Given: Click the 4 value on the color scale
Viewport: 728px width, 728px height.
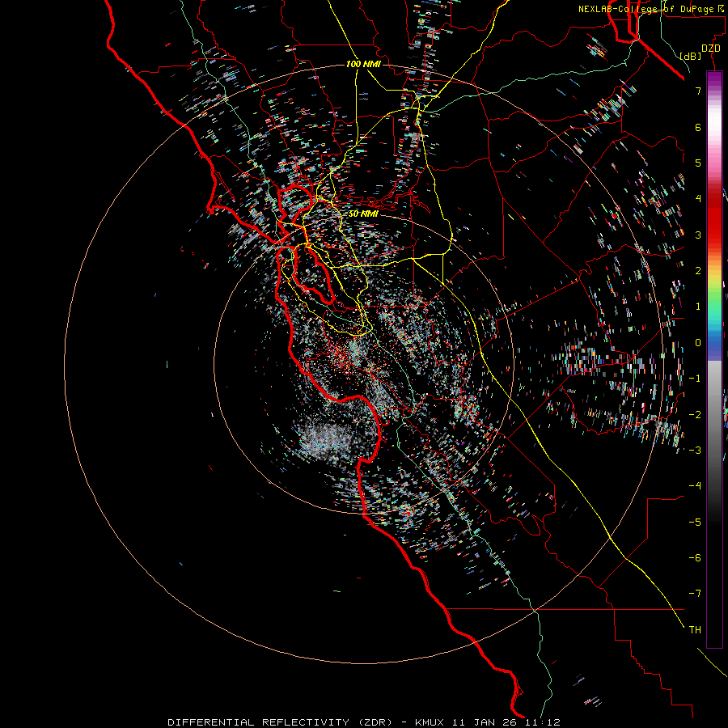Looking at the screenshot, I should click(x=698, y=199).
